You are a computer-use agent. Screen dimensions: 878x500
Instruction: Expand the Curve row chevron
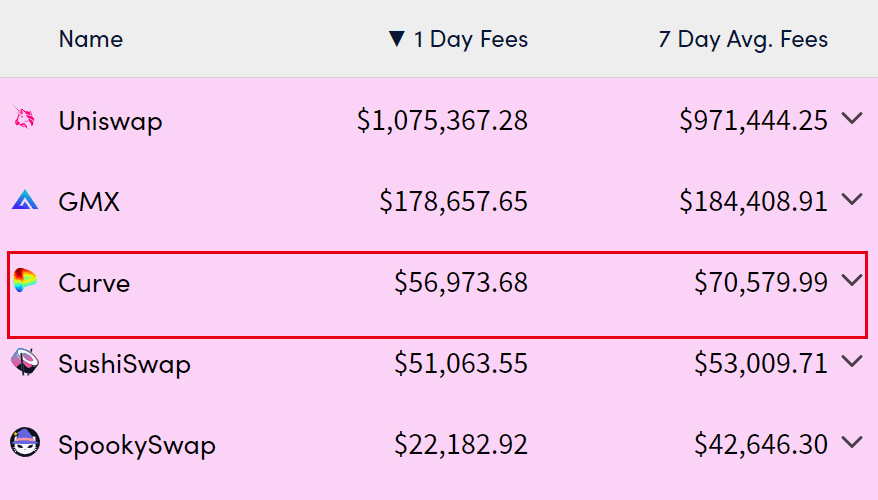[852, 280]
